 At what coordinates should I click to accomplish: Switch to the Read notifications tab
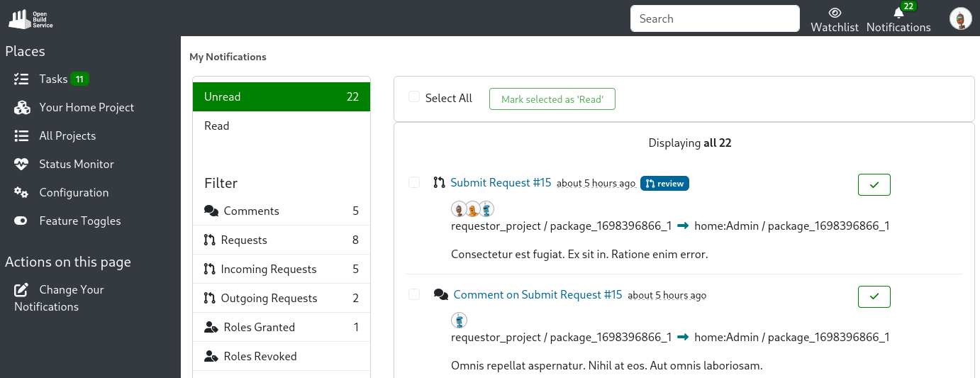217,126
